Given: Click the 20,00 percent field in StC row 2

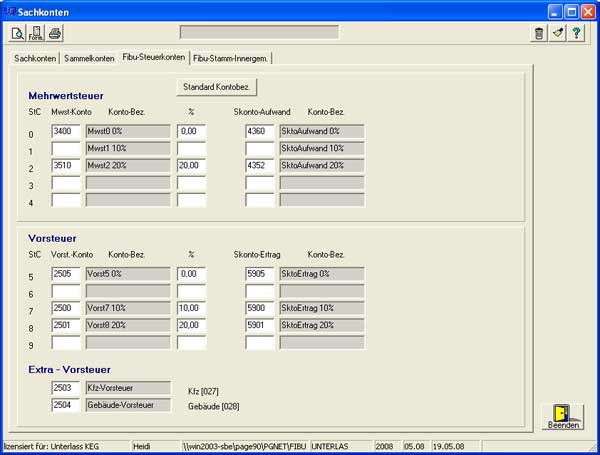Looking at the screenshot, I should tap(192, 165).
